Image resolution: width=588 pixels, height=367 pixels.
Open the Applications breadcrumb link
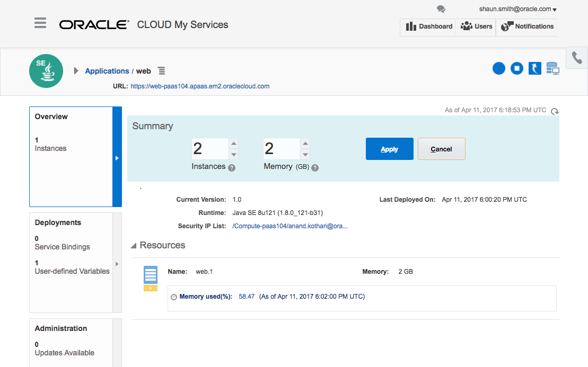point(107,71)
